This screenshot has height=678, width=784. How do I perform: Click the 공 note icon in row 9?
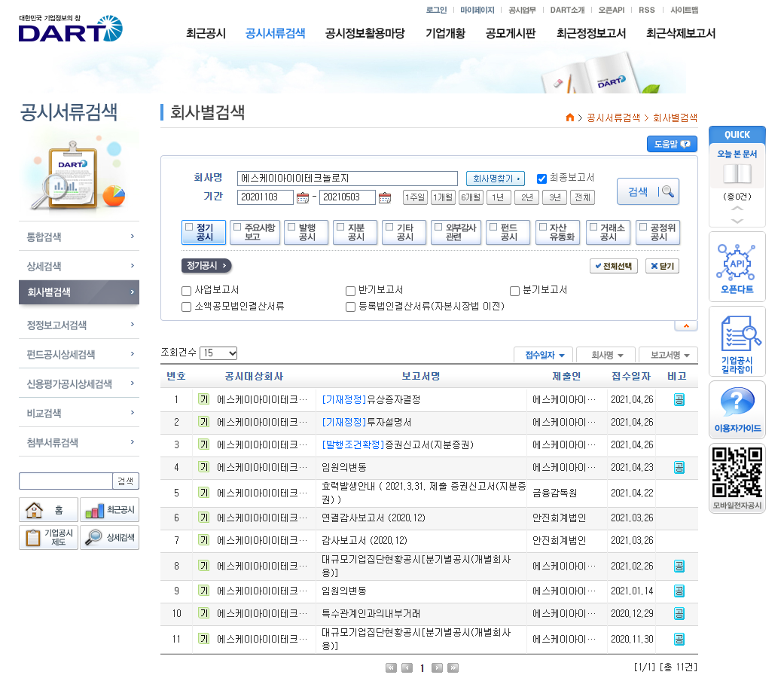679,591
